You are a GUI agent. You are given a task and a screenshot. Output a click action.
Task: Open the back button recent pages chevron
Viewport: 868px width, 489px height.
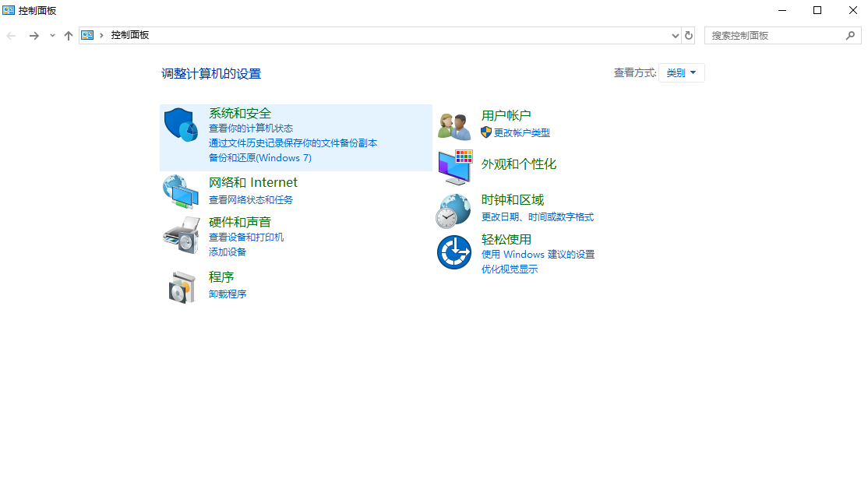[51, 35]
